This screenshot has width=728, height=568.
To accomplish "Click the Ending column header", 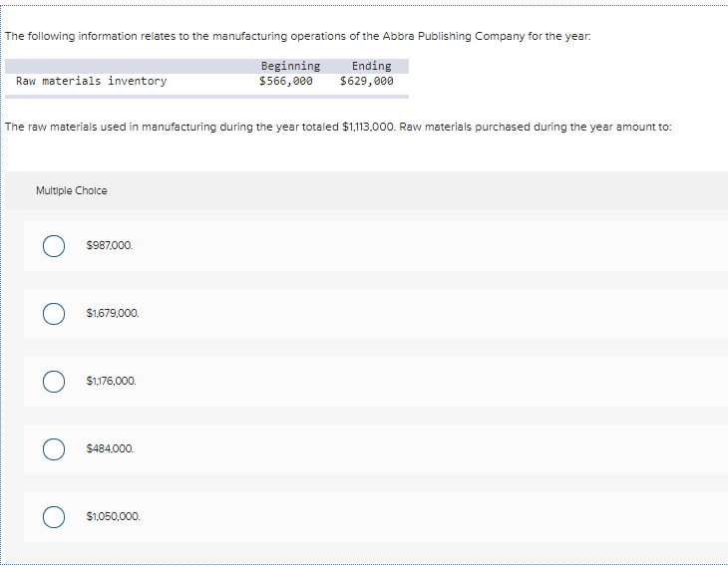I will coord(371,66).
